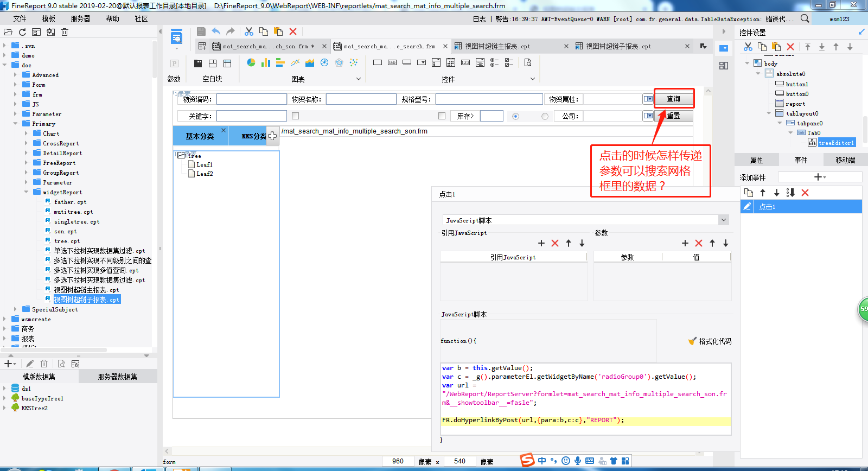868x471 pixels.
Task: Select the horizontal bar chart icon
Action: [280, 62]
